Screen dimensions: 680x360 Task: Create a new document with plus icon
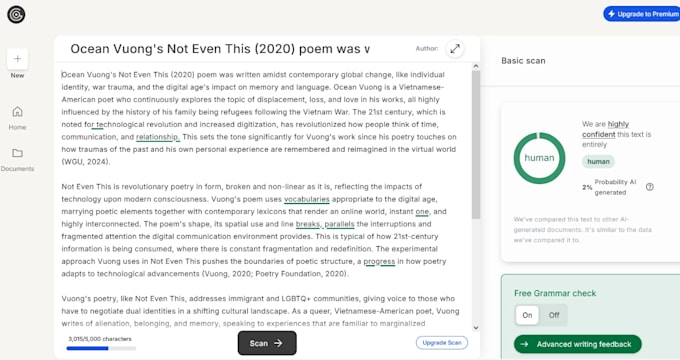17,59
